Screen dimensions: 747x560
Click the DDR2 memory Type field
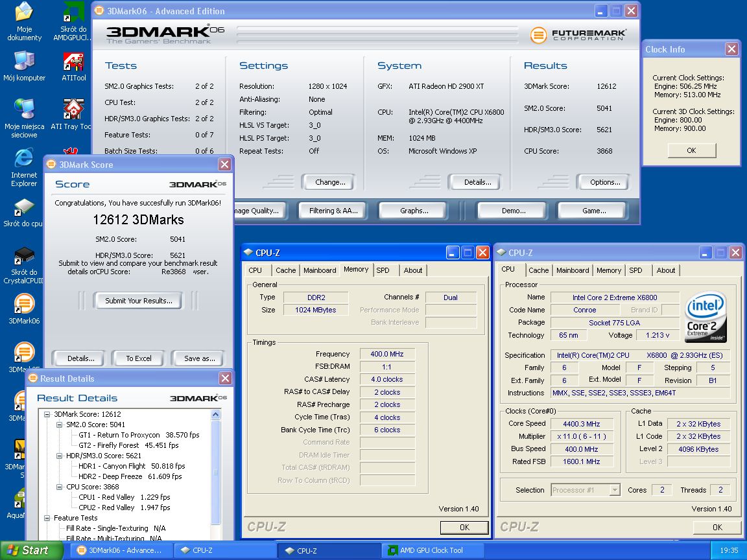pyautogui.click(x=316, y=297)
